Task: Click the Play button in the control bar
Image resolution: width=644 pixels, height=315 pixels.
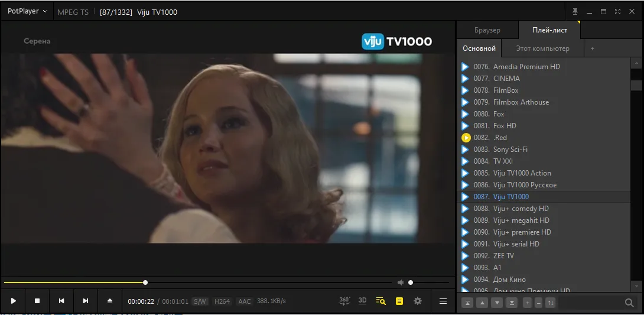Action: (13, 301)
